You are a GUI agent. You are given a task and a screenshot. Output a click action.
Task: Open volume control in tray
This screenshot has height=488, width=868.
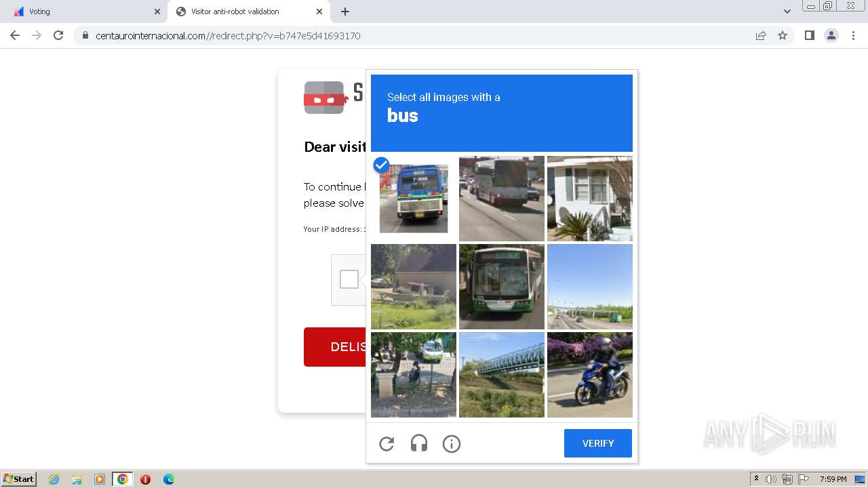(771, 479)
